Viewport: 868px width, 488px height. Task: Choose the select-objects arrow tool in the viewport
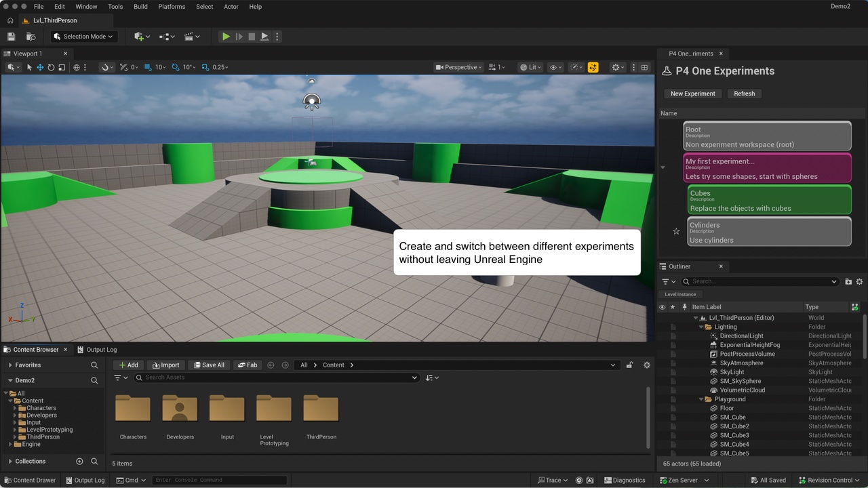coord(29,67)
